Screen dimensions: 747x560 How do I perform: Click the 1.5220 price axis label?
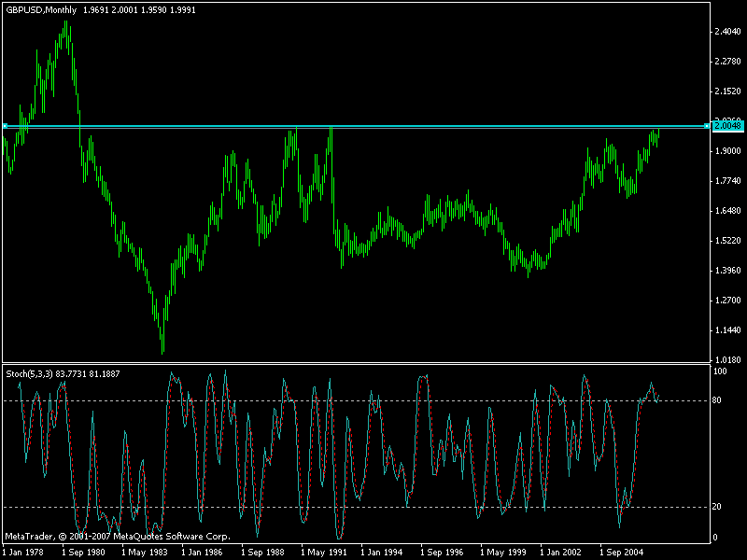[726, 241]
